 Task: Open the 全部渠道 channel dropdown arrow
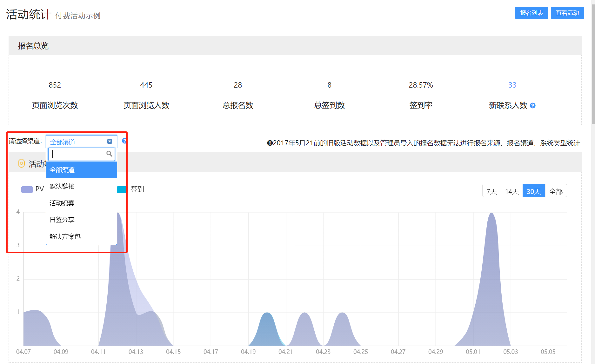pos(110,142)
